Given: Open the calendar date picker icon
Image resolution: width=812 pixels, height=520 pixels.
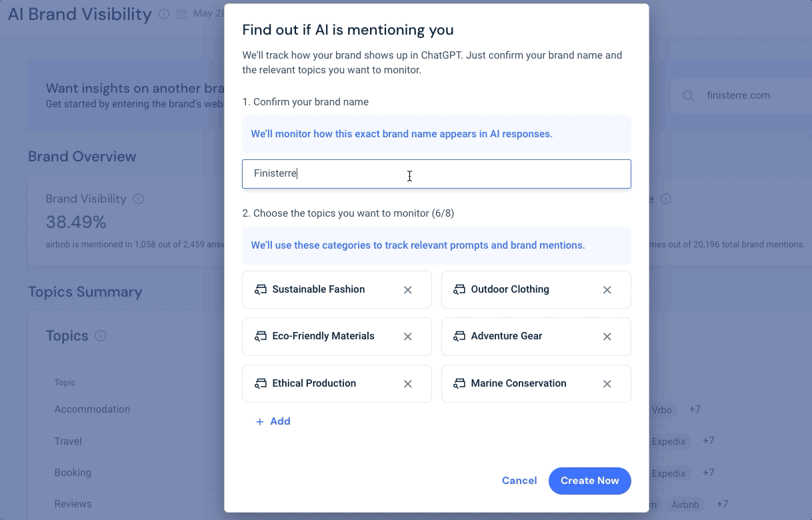Looking at the screenshot, I should (181, 14).
